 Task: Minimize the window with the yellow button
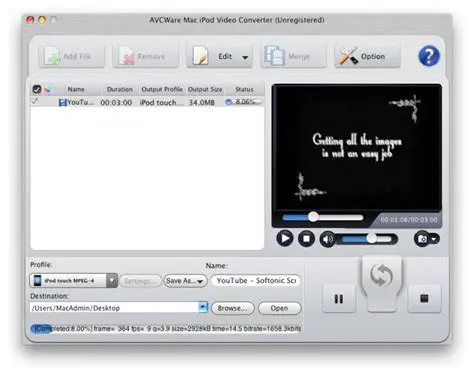[x=42, y=20]
